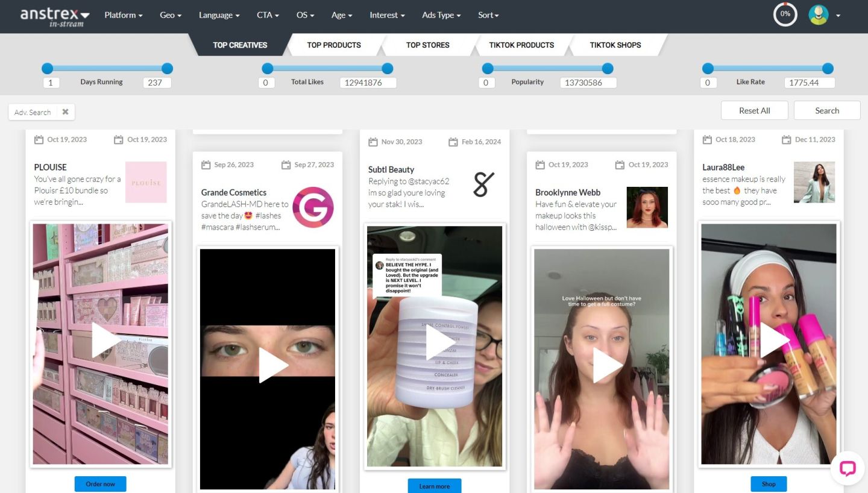The image size is (868, 493).
Task: Click the Order now button
Action: (x=100, y=484)
